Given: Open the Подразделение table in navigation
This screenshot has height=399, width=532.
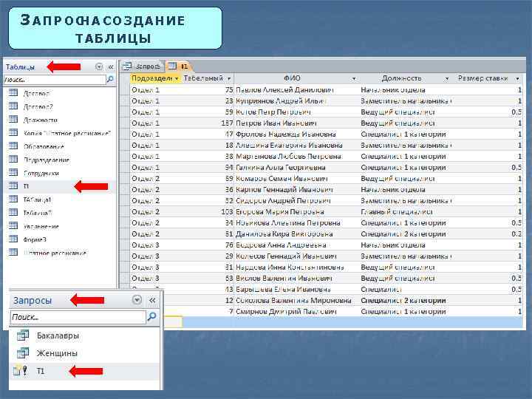Looking at the screenshot, I should click(x=46, y=160).
